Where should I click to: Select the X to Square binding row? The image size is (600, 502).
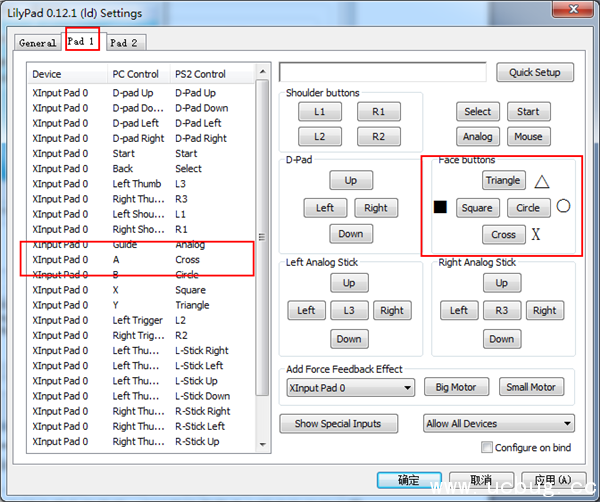pyautogui.click(x=141, y=290)
